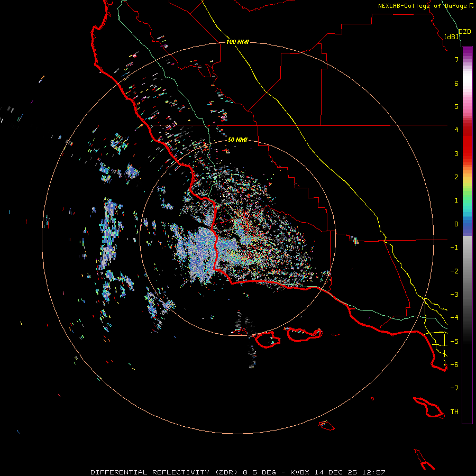Click the -6 dB tick label on the scale
This screenshot has width=476, height=476.
coord(454,365)
